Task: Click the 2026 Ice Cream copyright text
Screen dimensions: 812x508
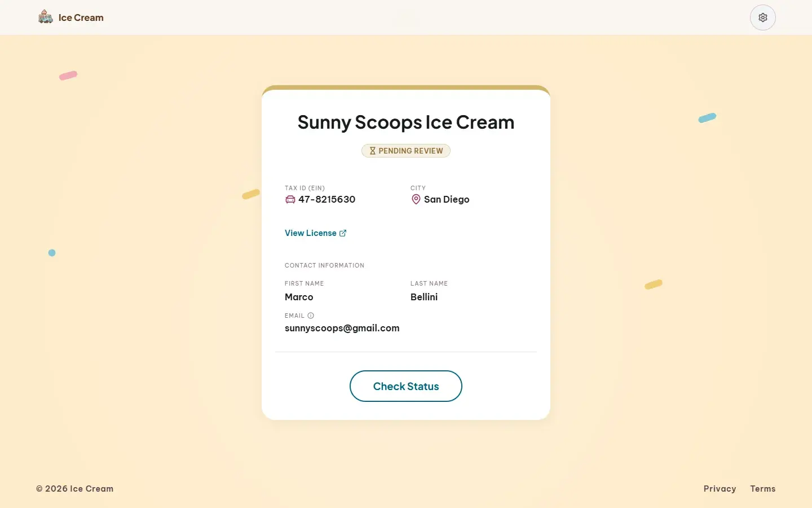Action: [75, 489]
